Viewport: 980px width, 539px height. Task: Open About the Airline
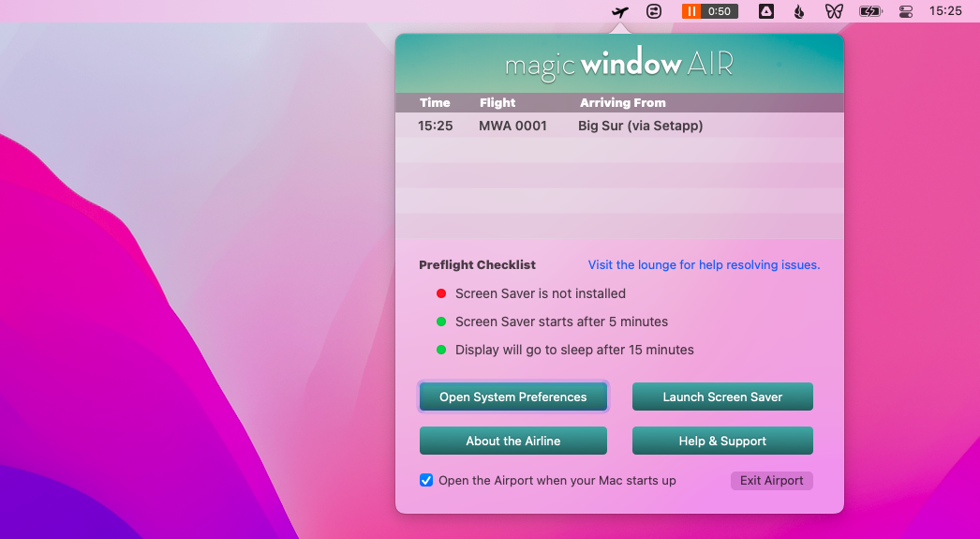click(x=513, y=441)
